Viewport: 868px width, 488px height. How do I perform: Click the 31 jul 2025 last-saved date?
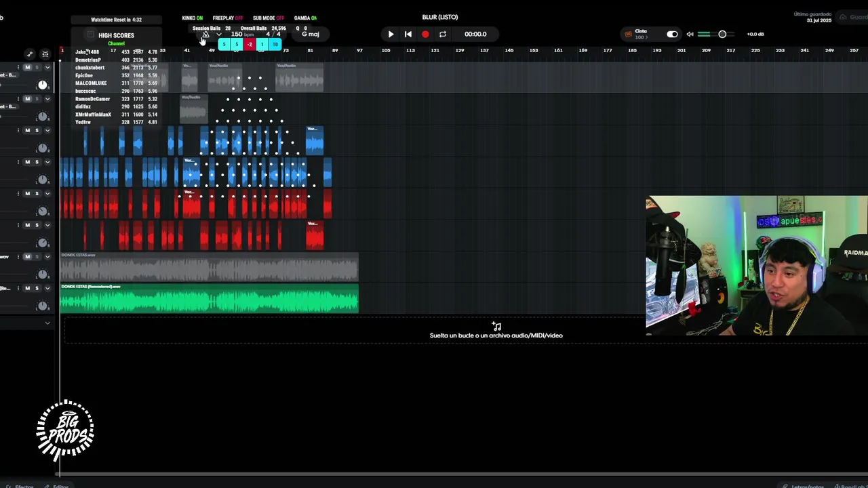click(x=818, y=20)
